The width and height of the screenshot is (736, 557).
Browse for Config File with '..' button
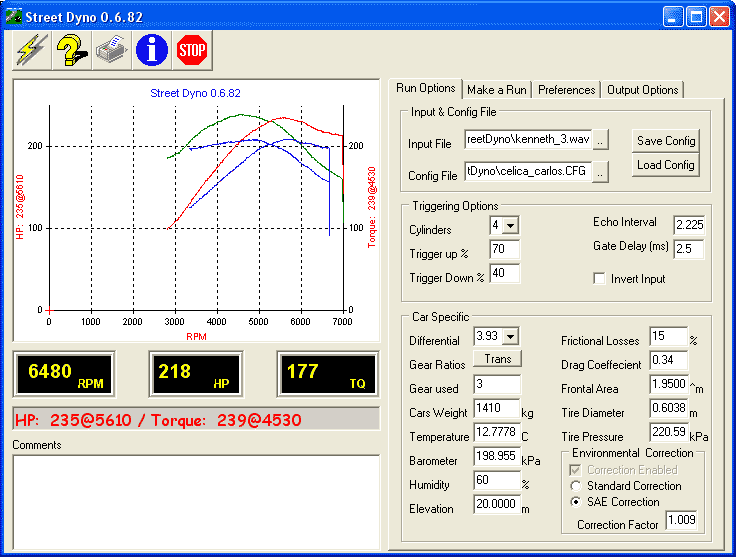coord(600,172)
